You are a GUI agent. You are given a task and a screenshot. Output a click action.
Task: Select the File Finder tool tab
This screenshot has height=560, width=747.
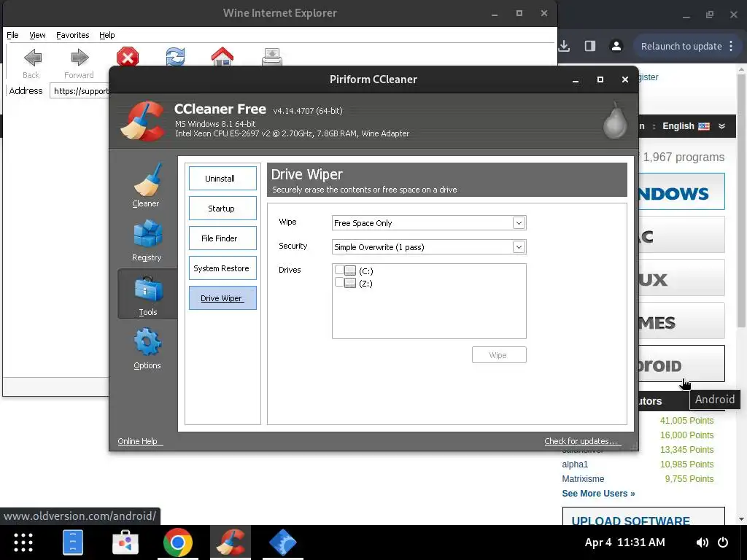222,238
